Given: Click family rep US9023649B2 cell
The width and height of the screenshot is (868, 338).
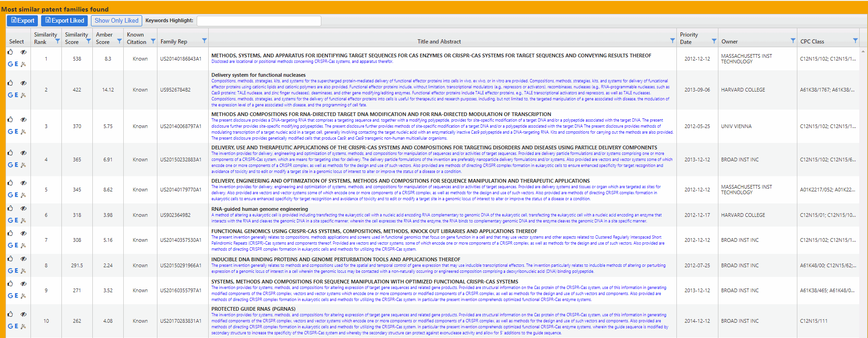Looking at the screenshot, I should 175,215.
